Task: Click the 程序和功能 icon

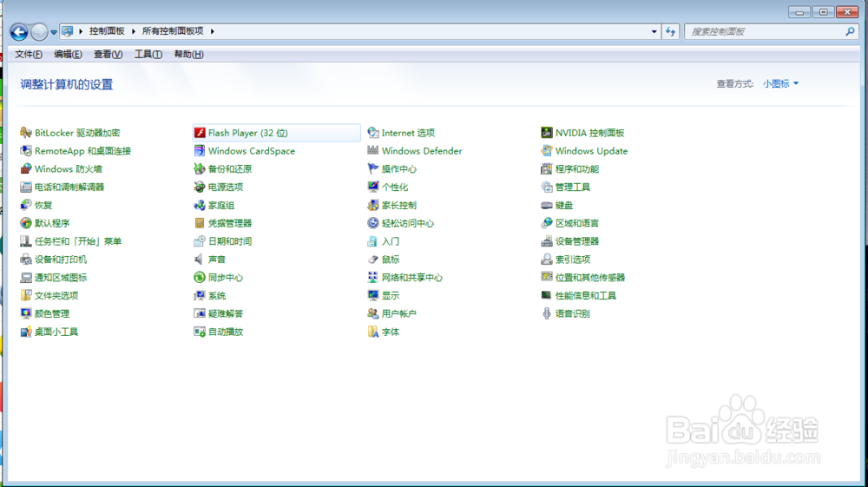Action: pos(546,168)
